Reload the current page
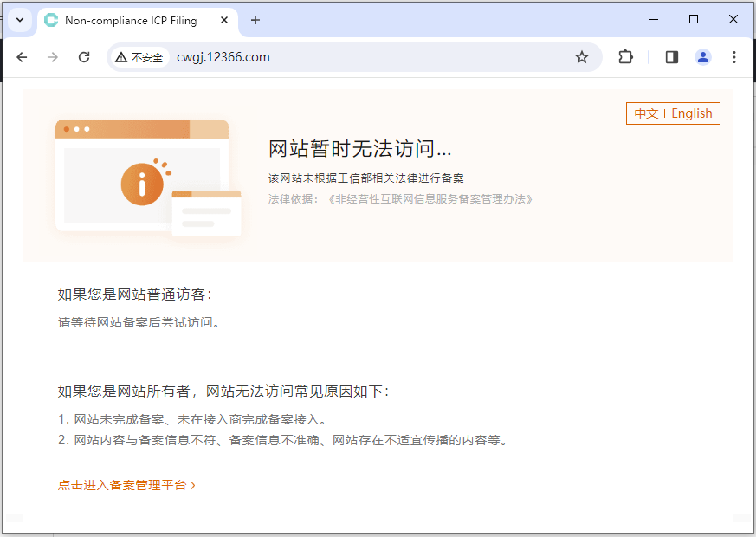The width and height of the screenshot is (756, 537). tap(84, 57)
